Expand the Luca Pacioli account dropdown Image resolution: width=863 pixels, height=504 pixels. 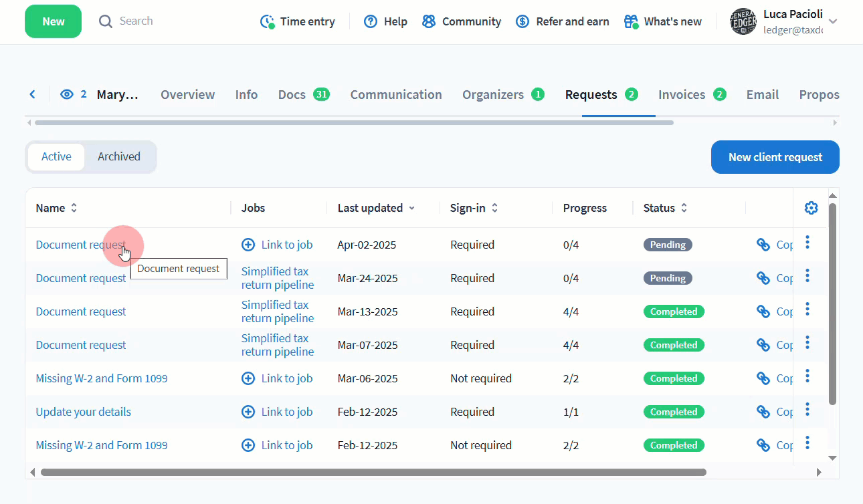point(833,21)
